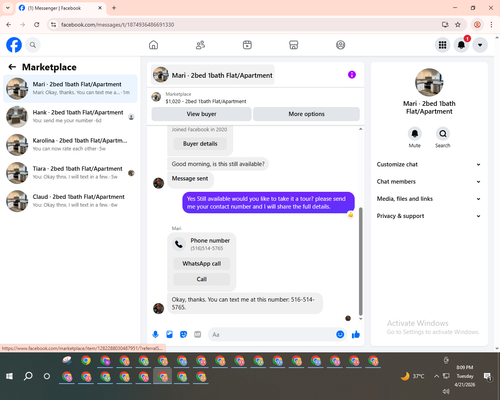Search in conversation magnifier icon
Screen dimensions: 500x400
443,134
